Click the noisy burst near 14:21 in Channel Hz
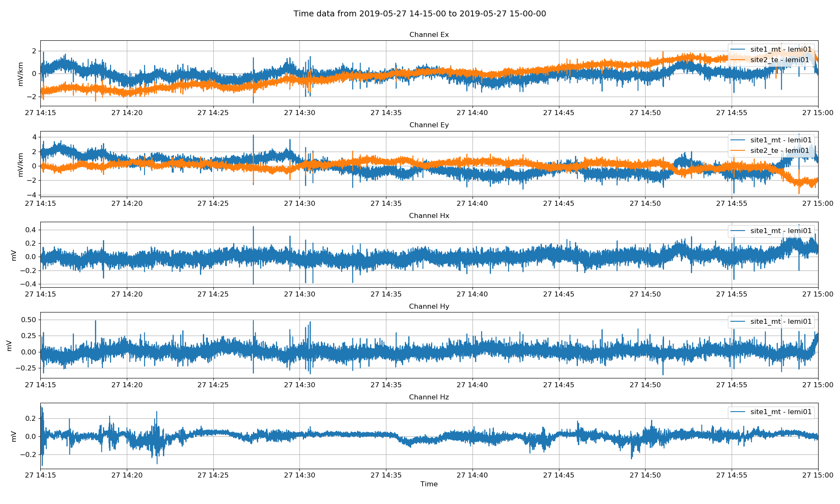This screenshot has height=504, width=840. (x=156, y=437)
